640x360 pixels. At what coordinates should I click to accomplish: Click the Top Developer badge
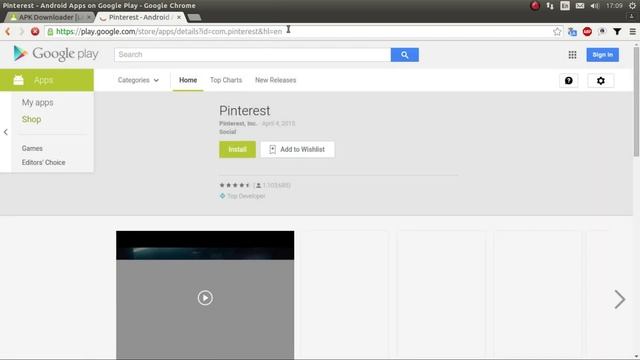(x=242, y=196)
